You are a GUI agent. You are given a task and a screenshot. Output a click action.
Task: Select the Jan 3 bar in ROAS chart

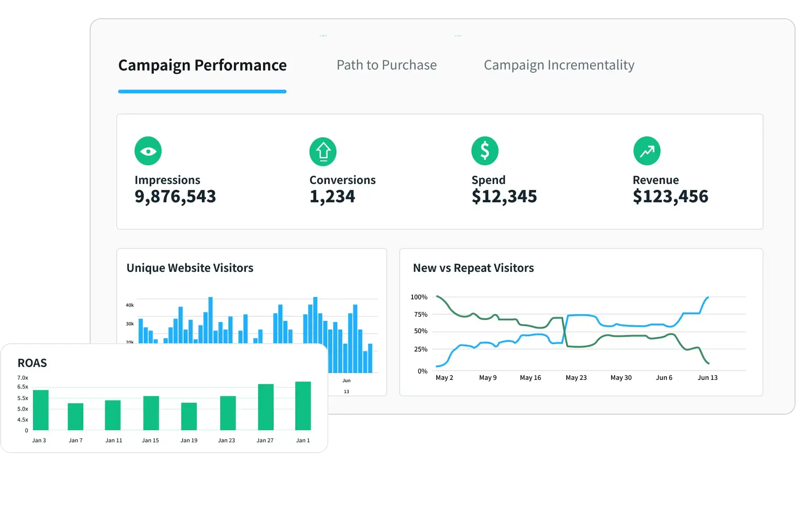41,410
